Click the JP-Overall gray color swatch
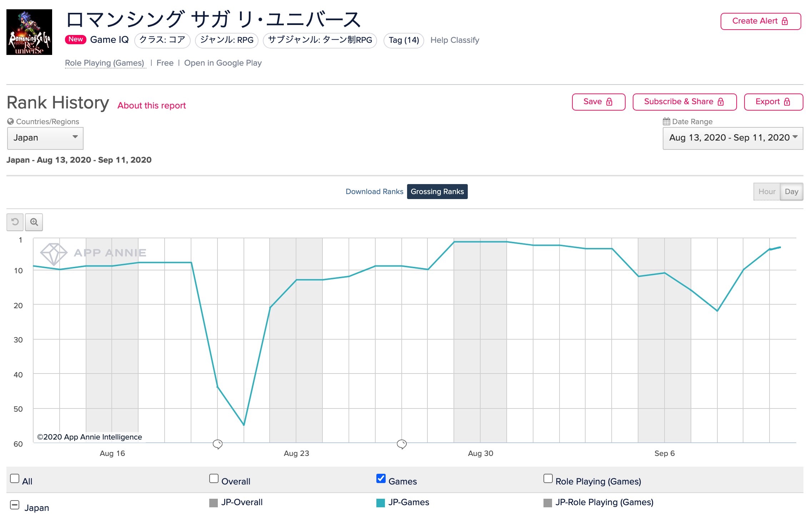Screen dimensions: 812x523 214,503
